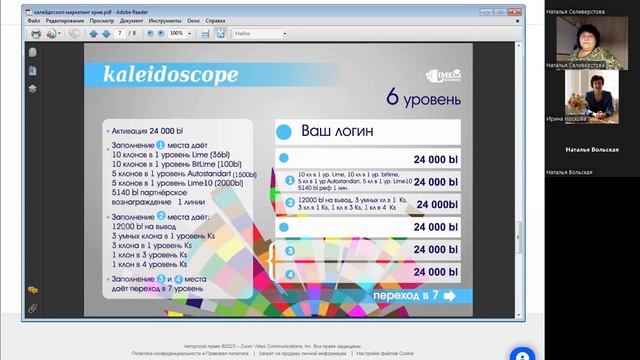Select Наталья Вольская participant tile

pos(592,150)
